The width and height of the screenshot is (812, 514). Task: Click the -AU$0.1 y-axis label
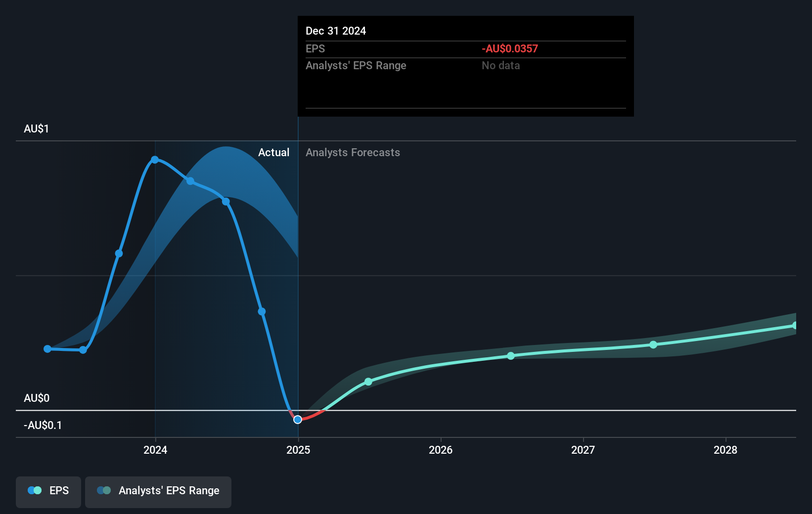(43, 425)
